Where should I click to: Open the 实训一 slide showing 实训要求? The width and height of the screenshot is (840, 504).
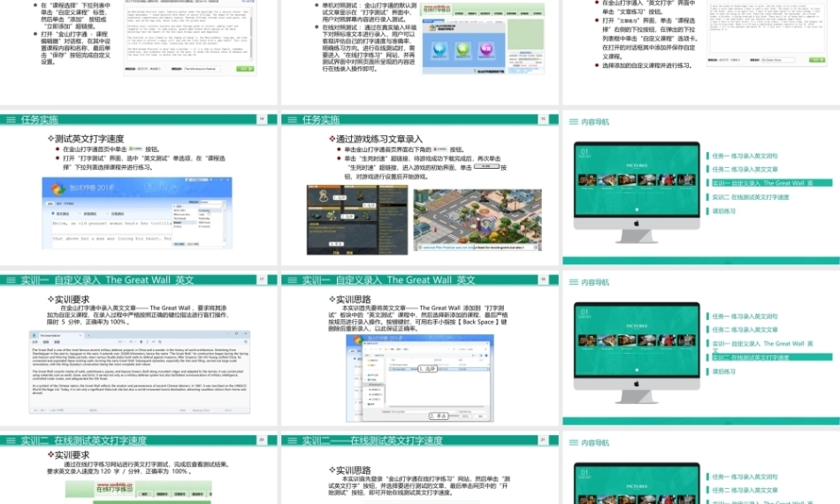(138, 349)
